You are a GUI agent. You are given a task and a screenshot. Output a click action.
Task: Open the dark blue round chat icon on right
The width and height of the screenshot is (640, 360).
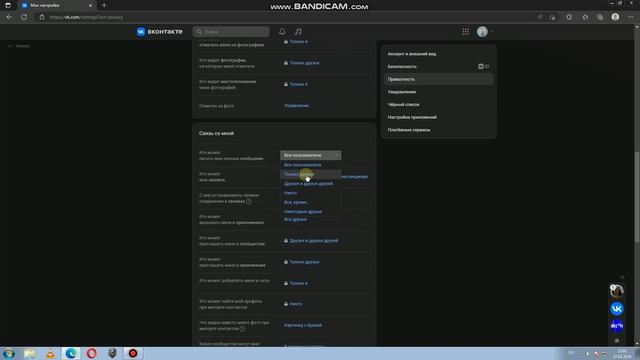617,326
